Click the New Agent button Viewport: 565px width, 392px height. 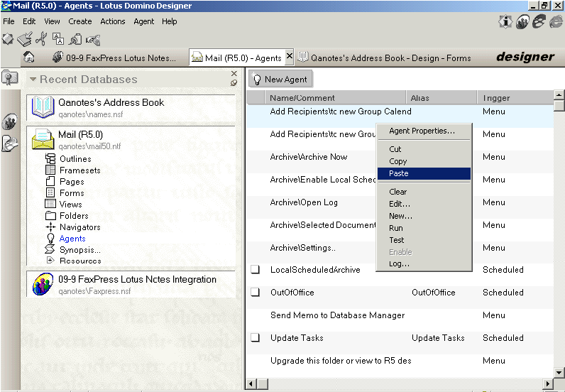pyautogui.click(x=280, y=80)
